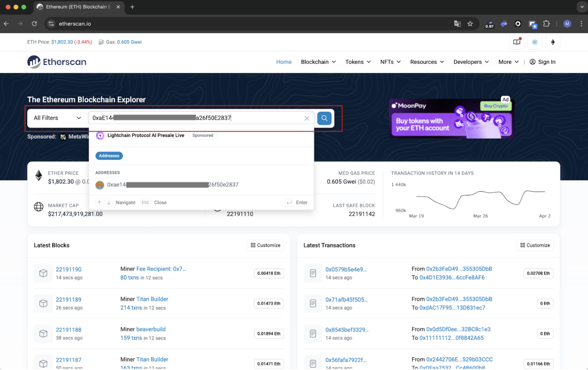Click the screen capture extension icon

pyautogui.click(x=532, y=24)
